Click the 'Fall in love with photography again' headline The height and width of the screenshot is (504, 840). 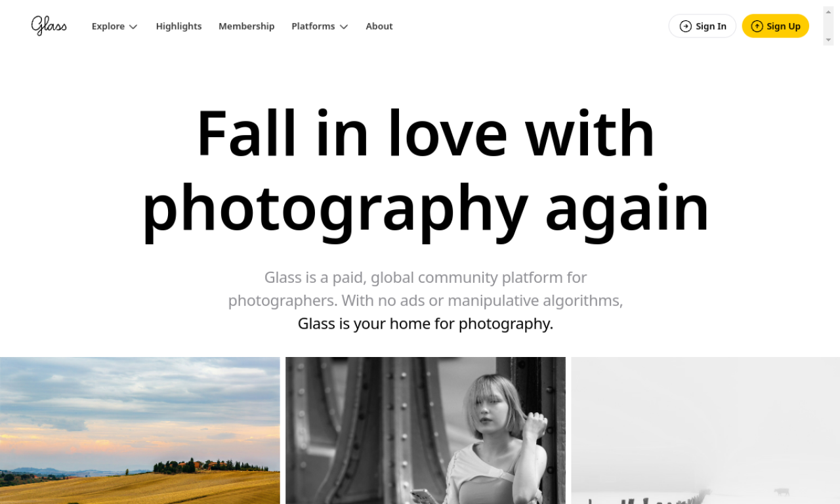[425, 170]
